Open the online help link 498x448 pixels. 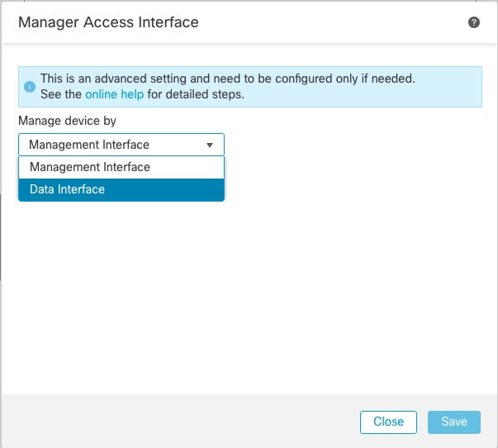(114, 94)
